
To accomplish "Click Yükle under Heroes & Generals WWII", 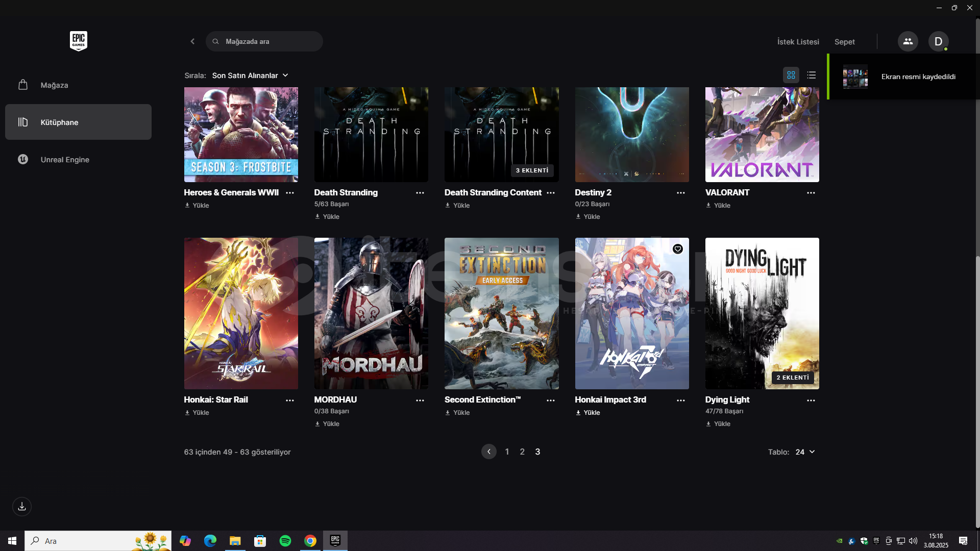I will [x=197, y=206].
